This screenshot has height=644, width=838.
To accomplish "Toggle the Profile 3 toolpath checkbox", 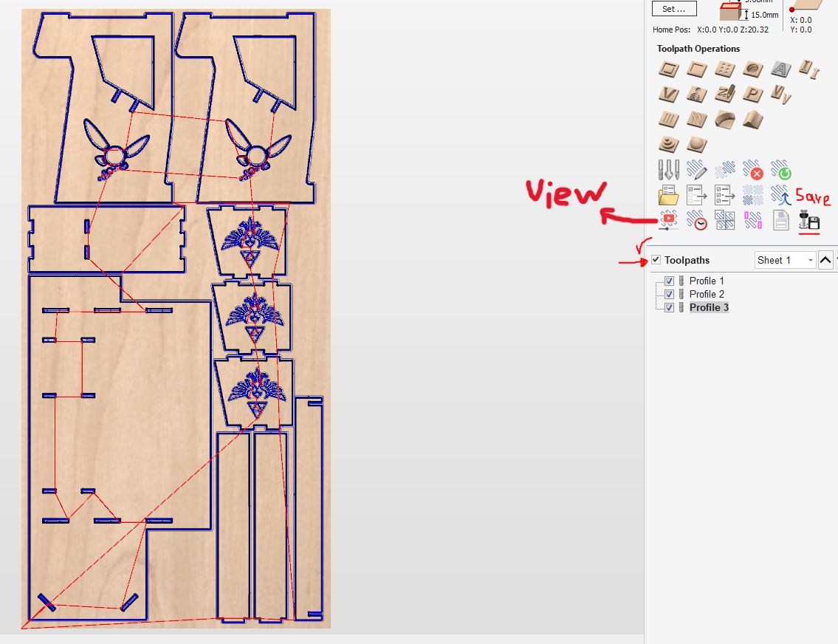I will (669, 307).
